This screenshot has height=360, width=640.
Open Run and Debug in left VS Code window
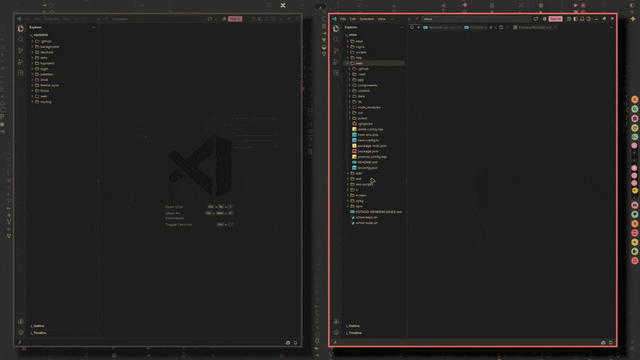pyautogui.click(x=21, y=62)
